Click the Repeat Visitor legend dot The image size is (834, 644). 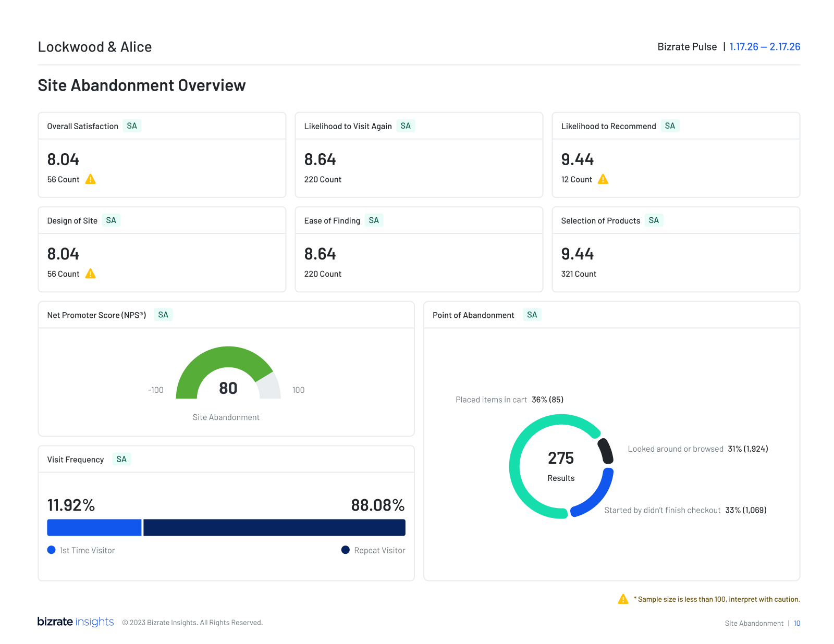[x=345, y=550]
